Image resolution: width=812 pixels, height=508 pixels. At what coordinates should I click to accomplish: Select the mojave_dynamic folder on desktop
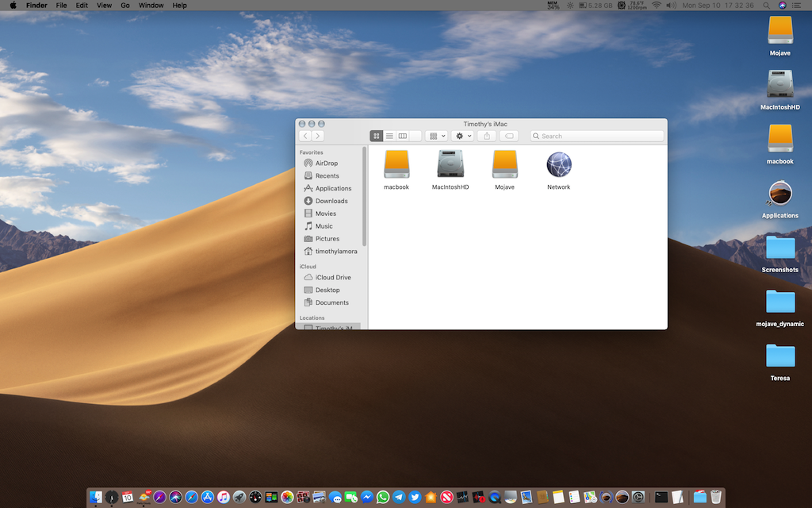[x=780, y=307]
